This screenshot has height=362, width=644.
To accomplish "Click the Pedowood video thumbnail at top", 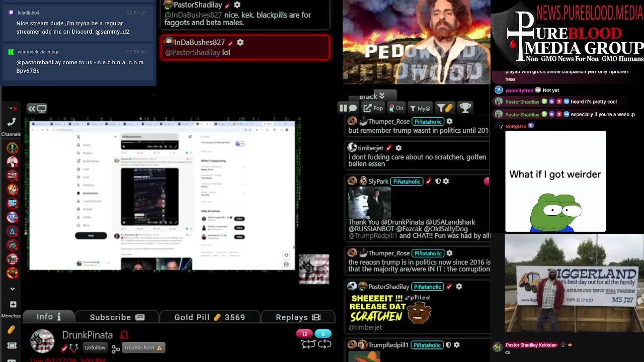I will pyautogui.click(x=417, y=42).
